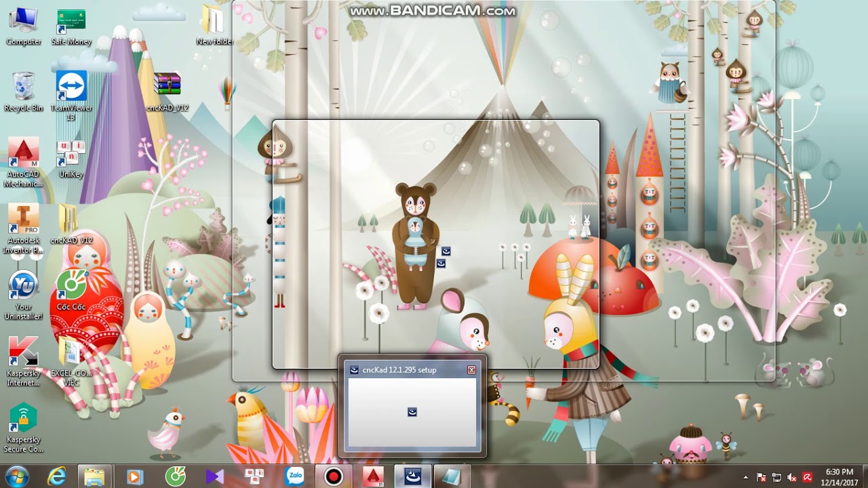The height and width of the screenshot is (488, 868).
Task: Launch UniKey shortcut
Action: 71,158
